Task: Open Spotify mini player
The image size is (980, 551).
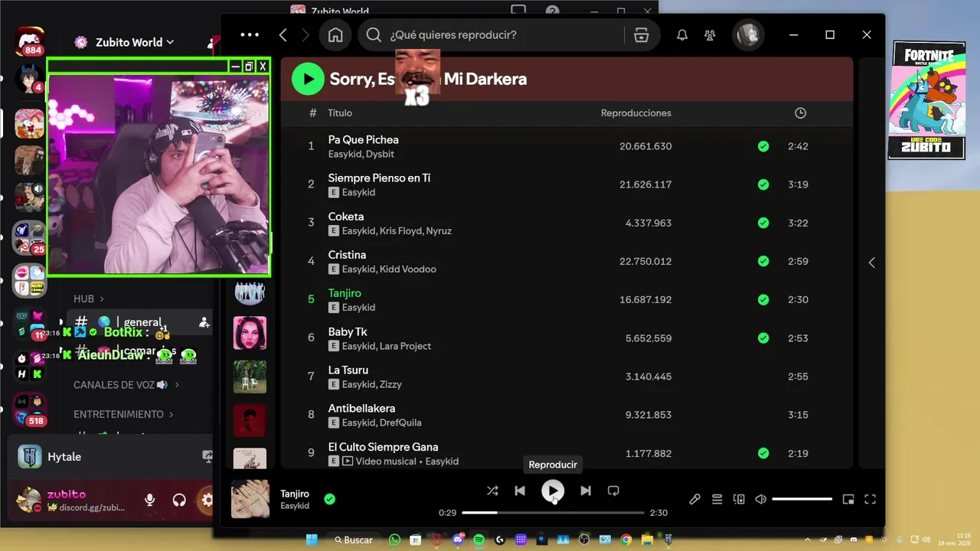Action: 848,499
